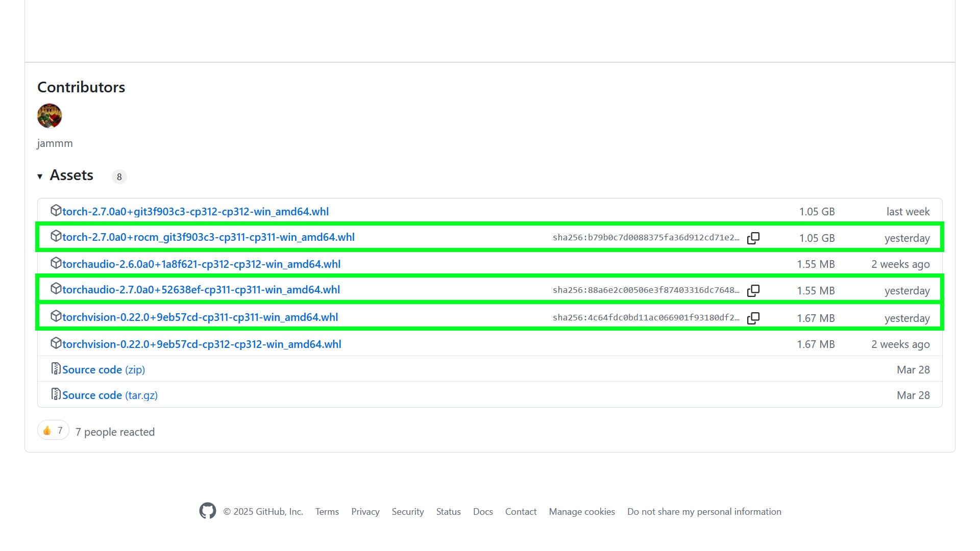Open the Terms footer link
980x551 pixels.
pos(327,512)
